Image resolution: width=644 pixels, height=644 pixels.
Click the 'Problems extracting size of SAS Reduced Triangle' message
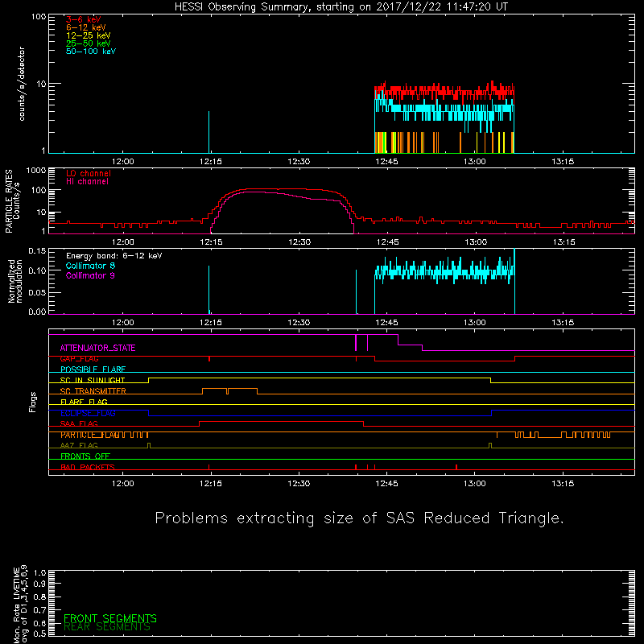pyautogui.click(x=359, y=518)
